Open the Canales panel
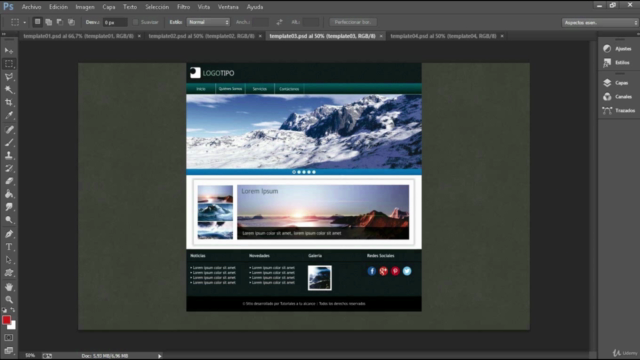This screenshot has width=640, height=360. (618, 97)
